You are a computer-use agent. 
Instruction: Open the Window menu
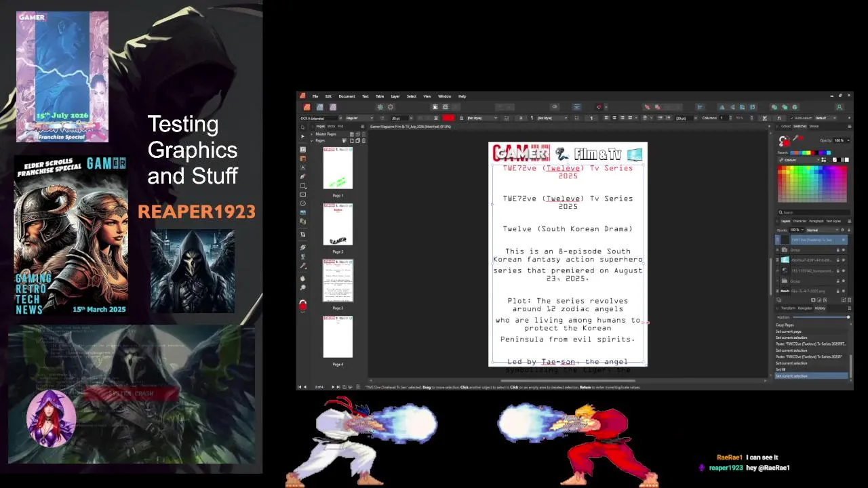coord(444,96)
